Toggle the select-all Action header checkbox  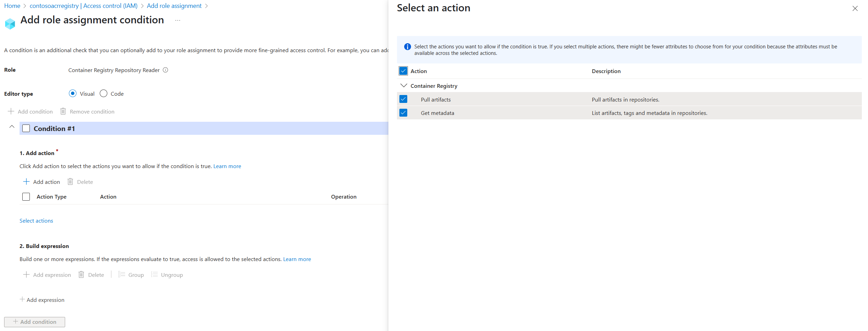(x=403, y=71)
